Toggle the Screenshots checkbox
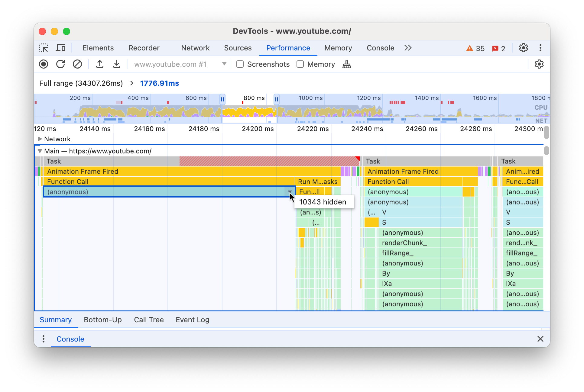Screen dimensions: 584x392 [240, 64]
